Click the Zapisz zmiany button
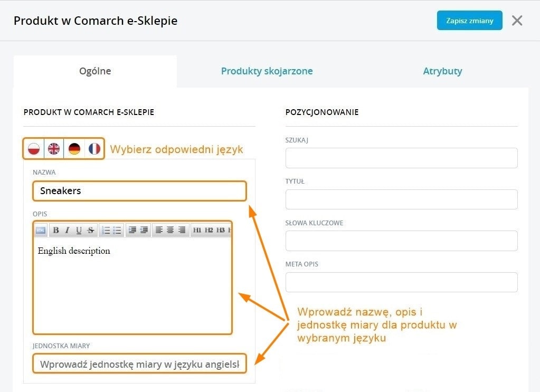The width and height of the screenshot is (540, 392). point(469,21)
